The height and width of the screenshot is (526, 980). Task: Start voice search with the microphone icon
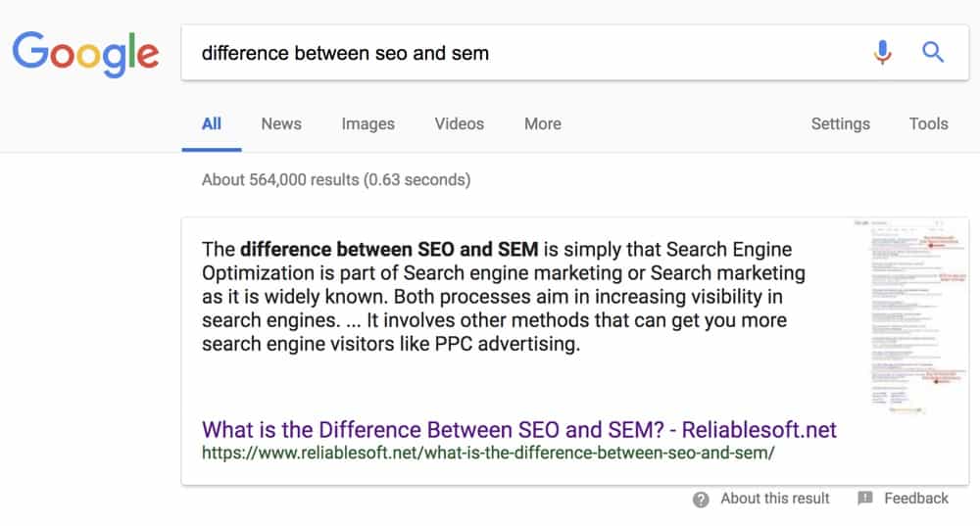[883, 53]
